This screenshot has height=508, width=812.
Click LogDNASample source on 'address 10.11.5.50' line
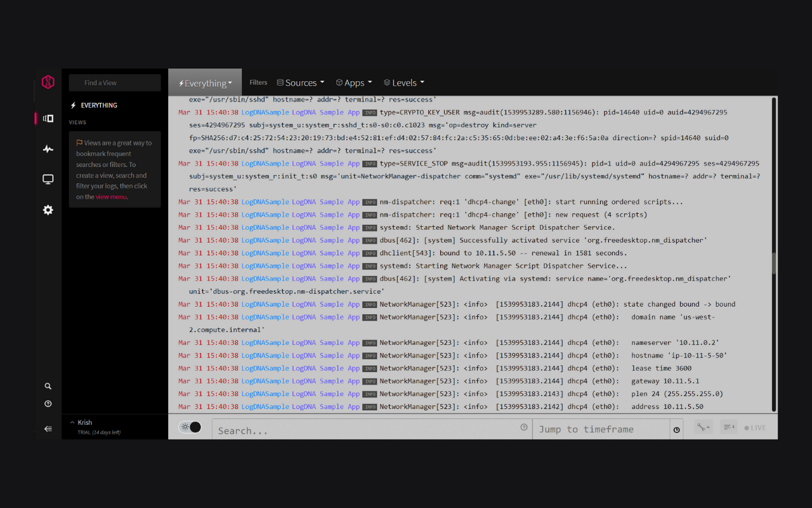coord(265,406)
